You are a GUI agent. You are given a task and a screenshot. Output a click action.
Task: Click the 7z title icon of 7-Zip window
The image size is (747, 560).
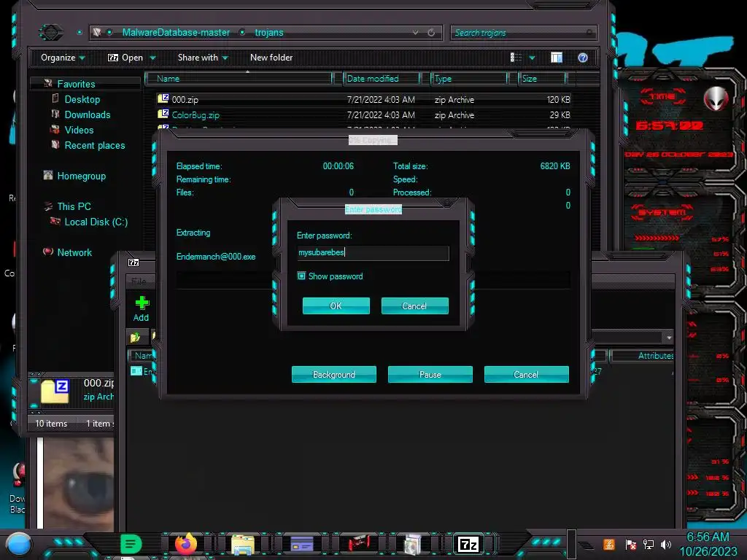pyautogui.click(x=134, y=262)
